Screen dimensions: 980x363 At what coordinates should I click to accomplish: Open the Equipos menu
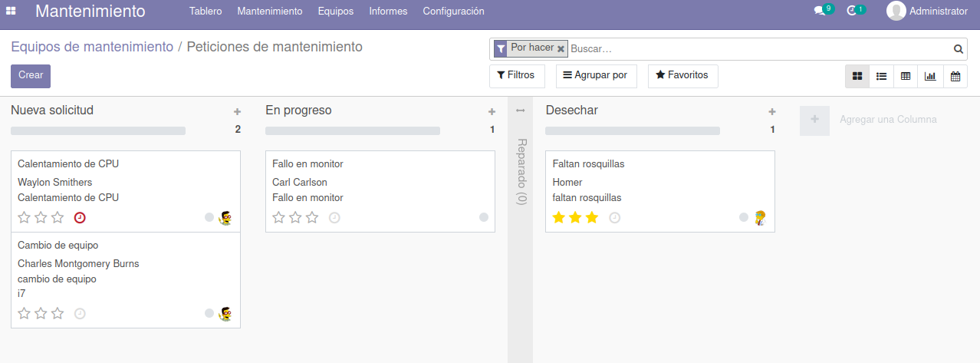coord(336,12)
